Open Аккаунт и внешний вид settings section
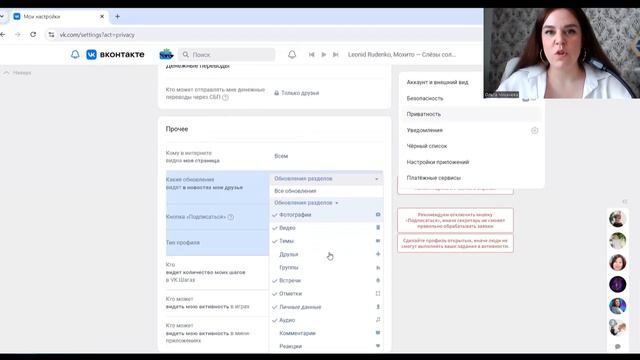The image size is (640, 360). (438, 82)
